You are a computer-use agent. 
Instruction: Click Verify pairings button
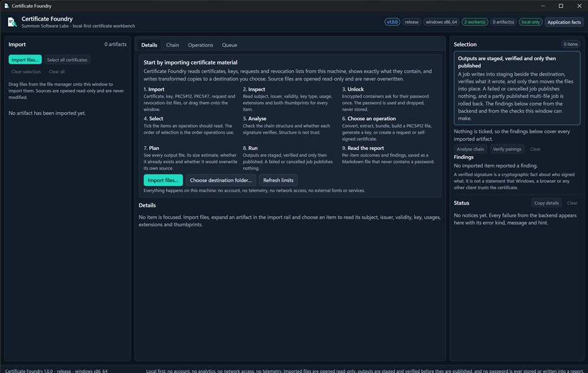pyautogui.click(x=507, y=149)
